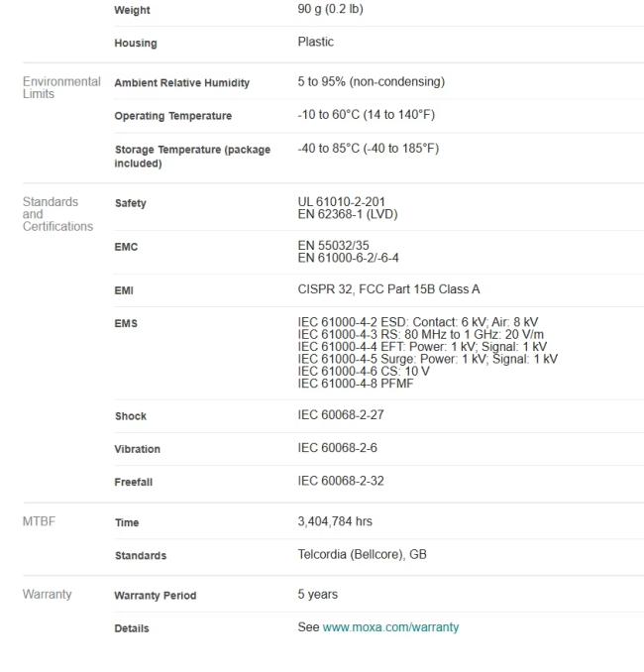Click the Ambient Relative Humidity label
The image size is (644, 672).
tap(181, 83)
